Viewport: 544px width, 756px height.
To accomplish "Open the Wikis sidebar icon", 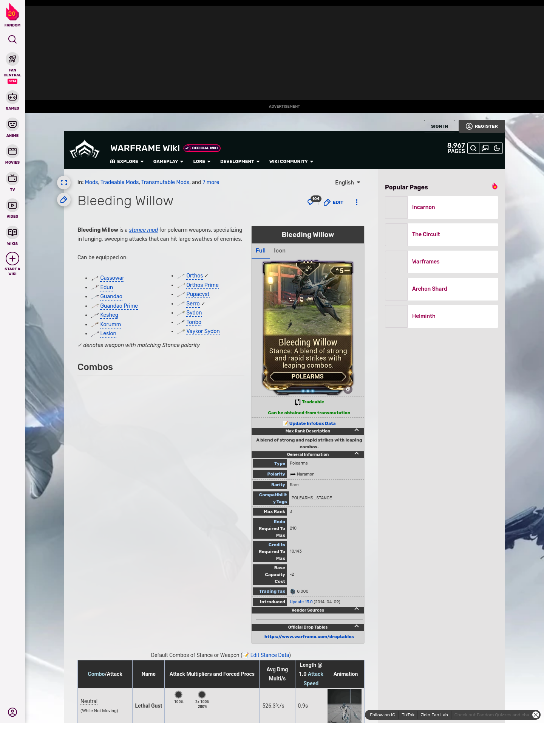I will [12, 232].
